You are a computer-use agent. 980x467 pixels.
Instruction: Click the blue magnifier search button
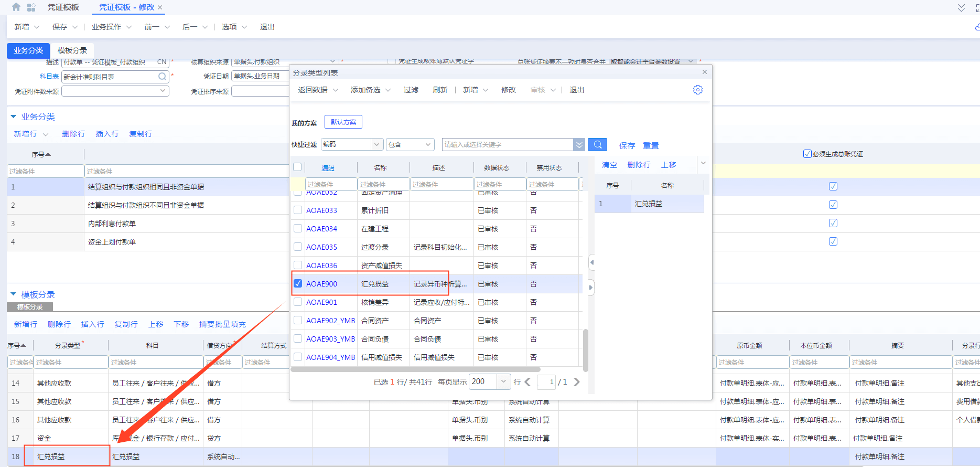click(597, 145)
